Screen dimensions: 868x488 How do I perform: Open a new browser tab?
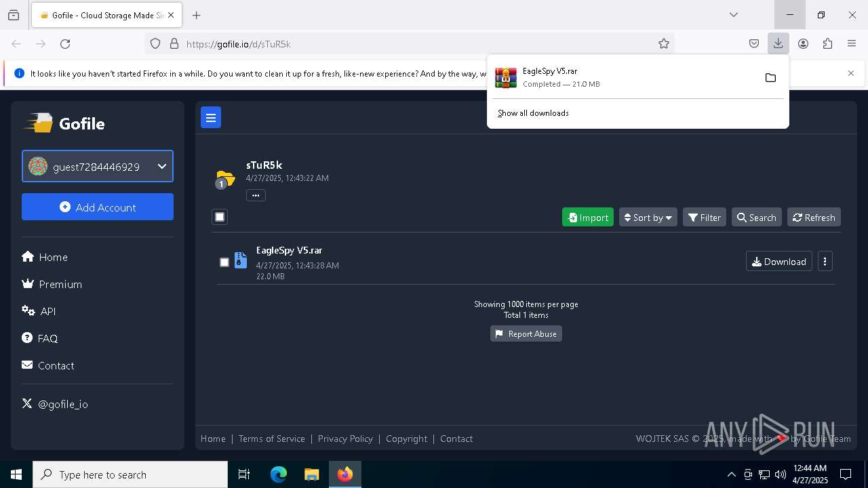point(197,15)
